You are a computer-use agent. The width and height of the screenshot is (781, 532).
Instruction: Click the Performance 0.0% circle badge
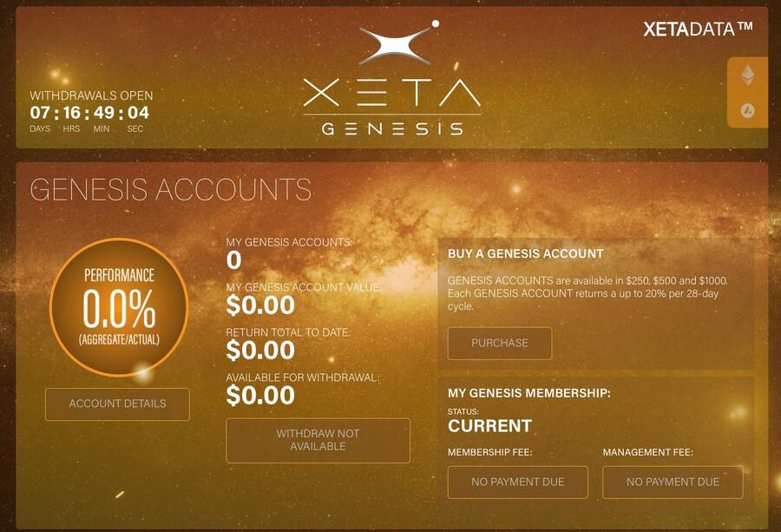[119, 307]
